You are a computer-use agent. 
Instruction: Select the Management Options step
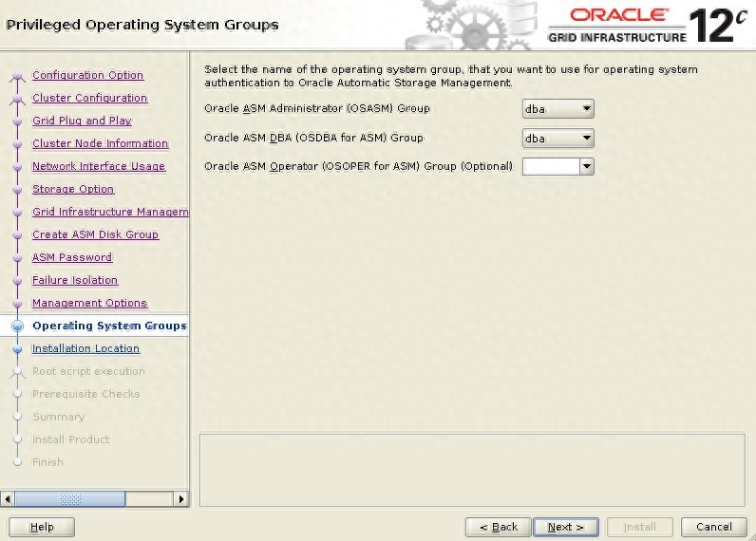coord(89,303)
